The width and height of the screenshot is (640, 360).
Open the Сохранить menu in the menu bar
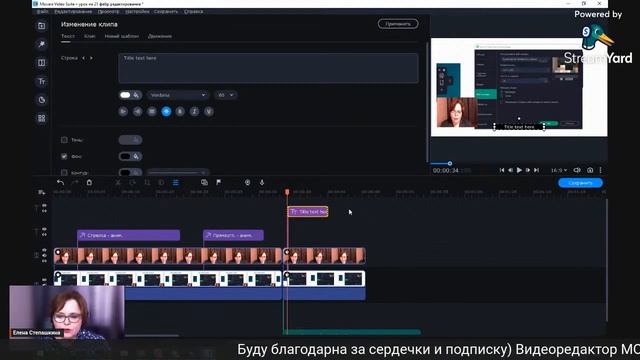pyautogui.click(x=166, y=11)
